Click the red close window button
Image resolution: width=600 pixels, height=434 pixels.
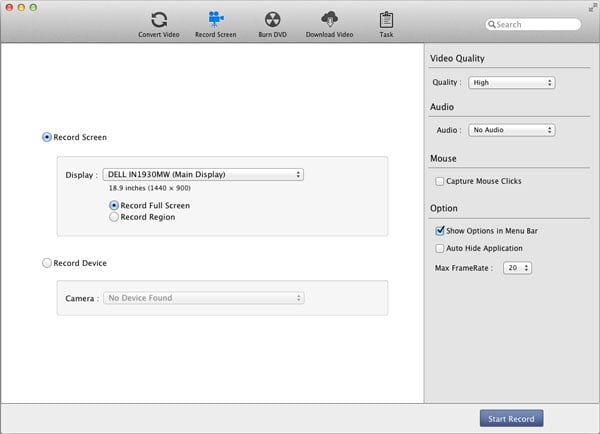(10, 7)
